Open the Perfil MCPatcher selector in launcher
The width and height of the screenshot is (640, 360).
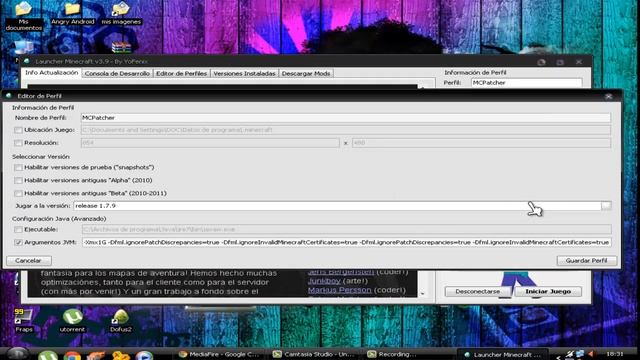click(x=527, y=83)
